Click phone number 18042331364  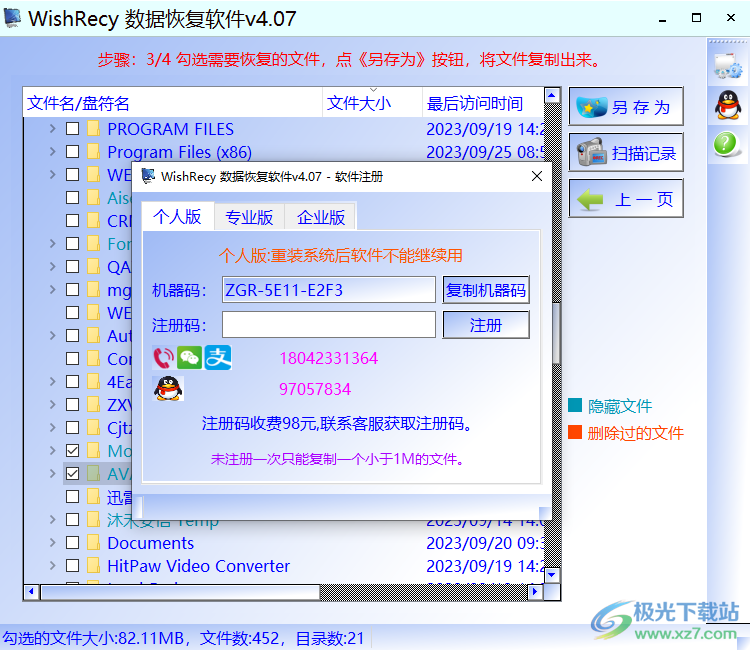click(x=329, y=358)
